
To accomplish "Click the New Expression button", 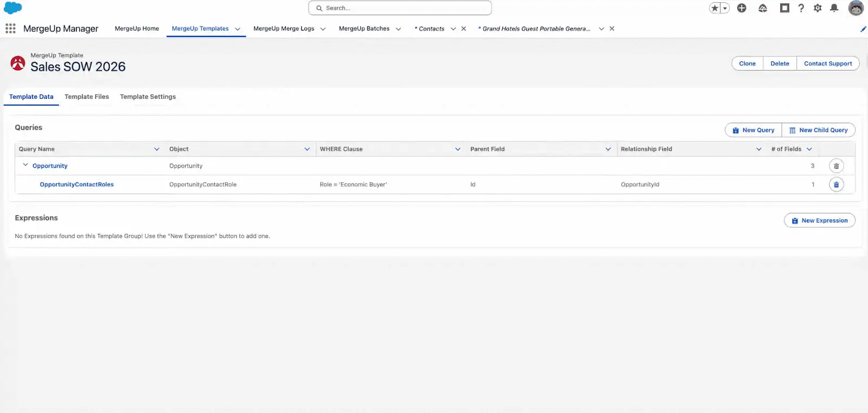I will click(819, 220).
